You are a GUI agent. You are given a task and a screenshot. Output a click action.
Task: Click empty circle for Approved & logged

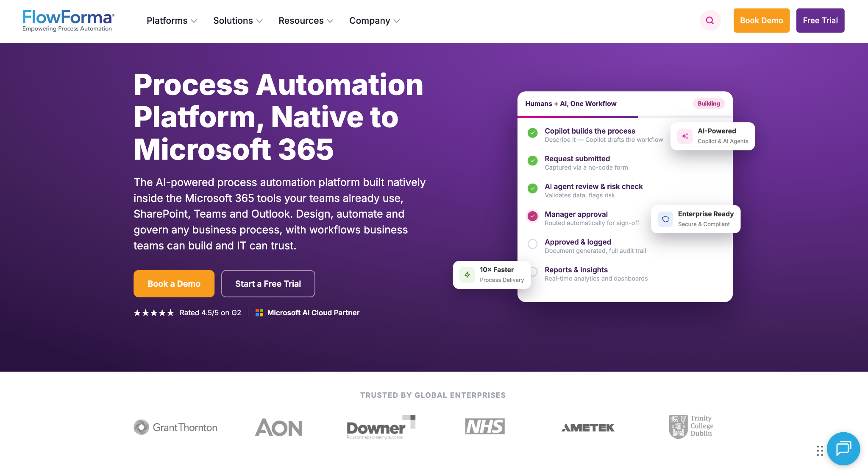pyautogui.click(x=533, y=244)
